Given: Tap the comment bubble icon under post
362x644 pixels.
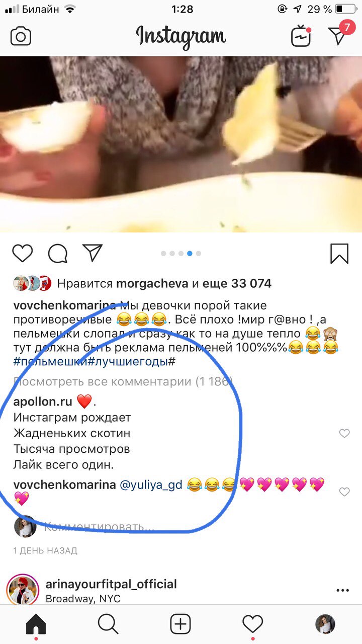Looking at the screenshot, I should point(57,253).
